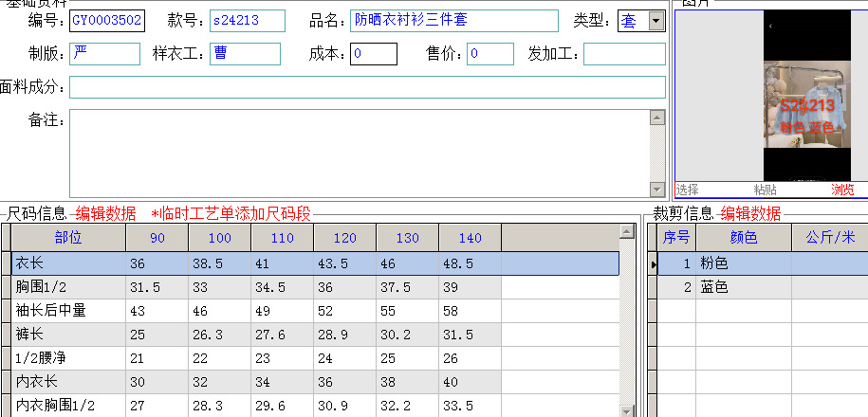Click the 序号 column header
The image size is (868, 417).
pos(676,238)
